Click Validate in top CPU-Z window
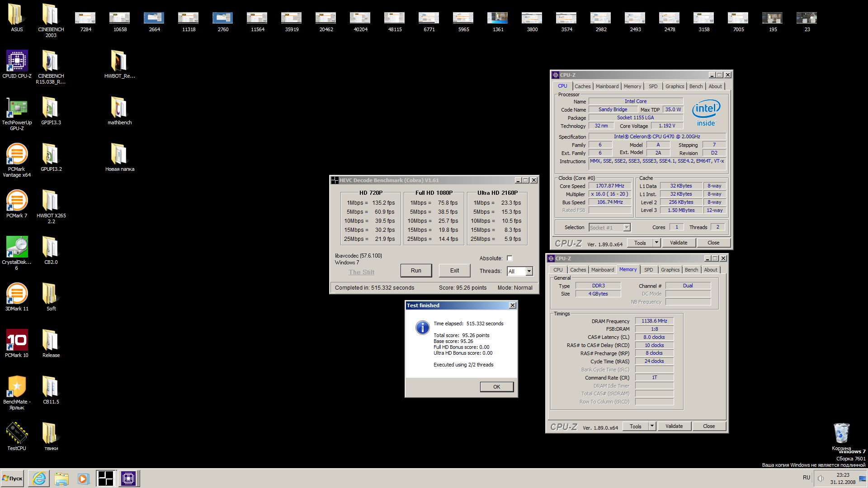The width and height of the screenshot is (868, 488). click(x=678, y=243)
